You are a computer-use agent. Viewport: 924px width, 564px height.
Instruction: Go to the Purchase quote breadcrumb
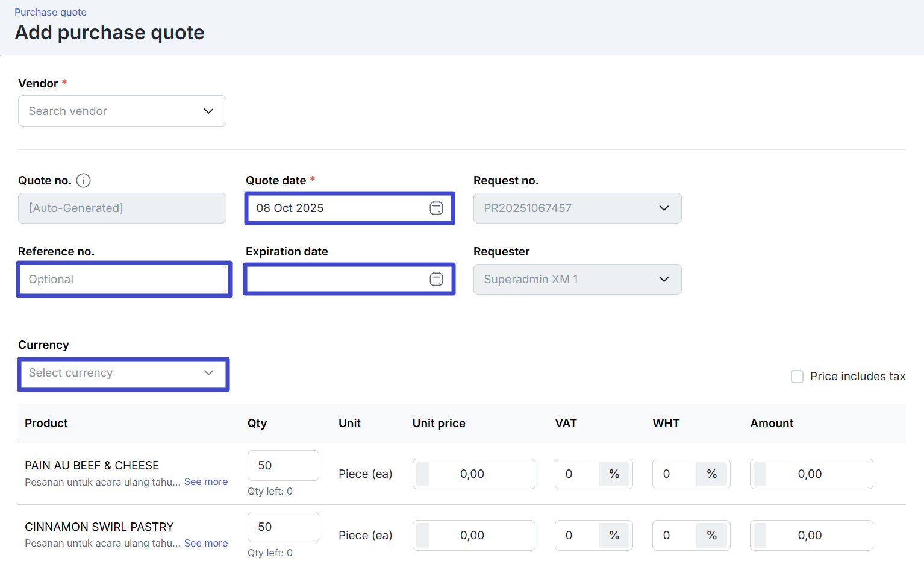coord(51,12)
